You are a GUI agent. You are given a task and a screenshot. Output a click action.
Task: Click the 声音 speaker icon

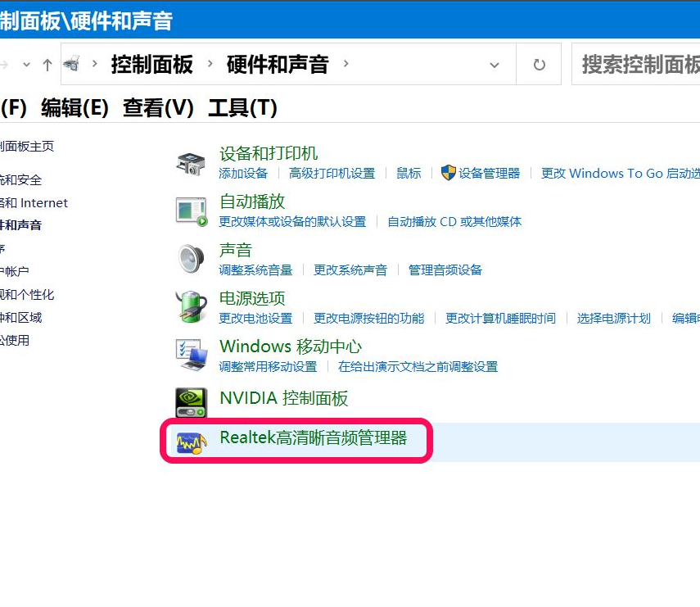pyautogui.click(x=192, y=259)
